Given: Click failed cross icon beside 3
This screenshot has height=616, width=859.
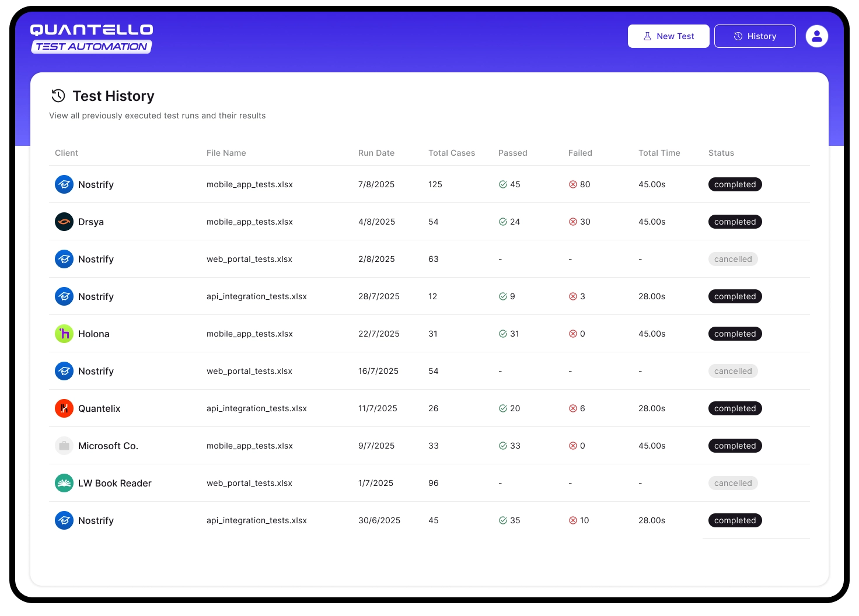Looking at the screenshot, I should click(572, 296).
